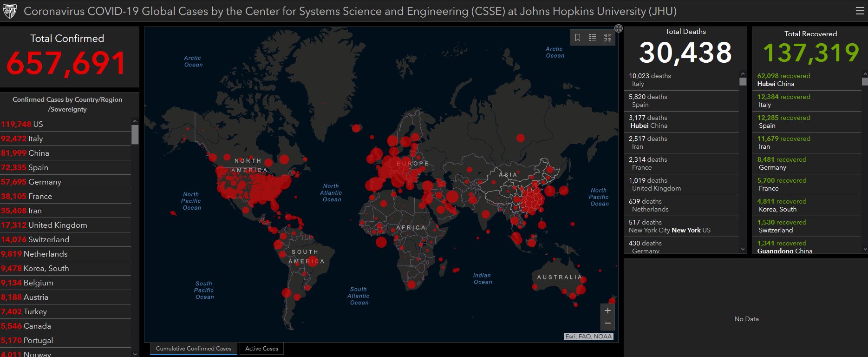Click the 4,811 recovered Korea, South row
This screenshot has width=868, height=357.
click(x=807, y=205)
